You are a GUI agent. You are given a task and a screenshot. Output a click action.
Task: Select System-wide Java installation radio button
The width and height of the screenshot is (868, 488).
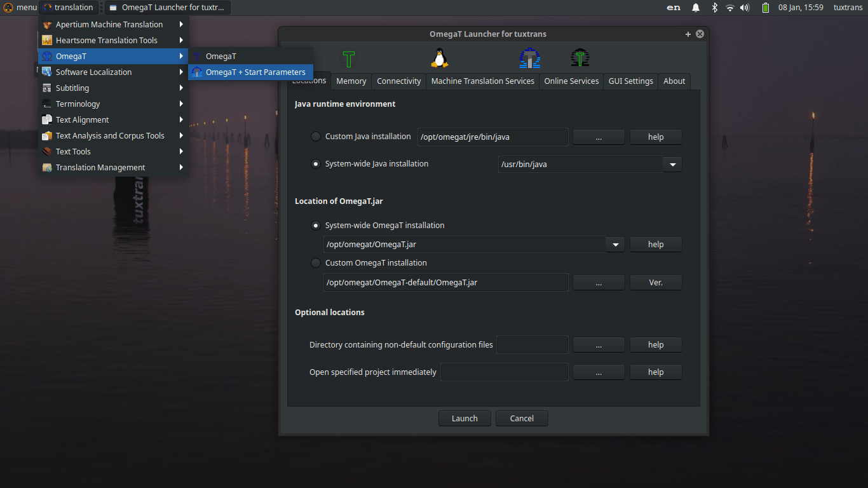316,164
